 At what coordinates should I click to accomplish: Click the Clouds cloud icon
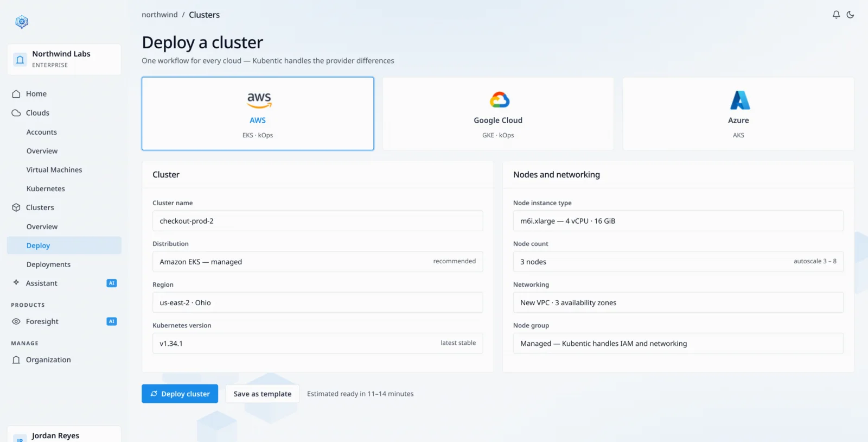[16, 113]
